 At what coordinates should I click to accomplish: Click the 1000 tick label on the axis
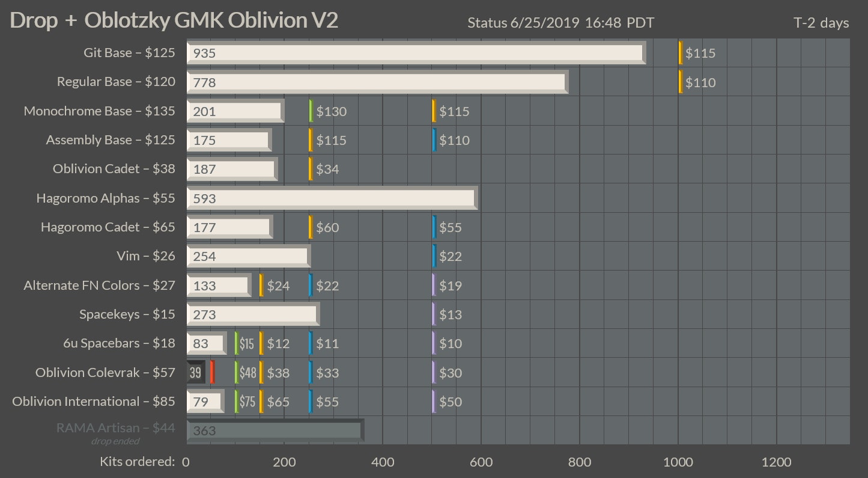click(x=678, y=462)
